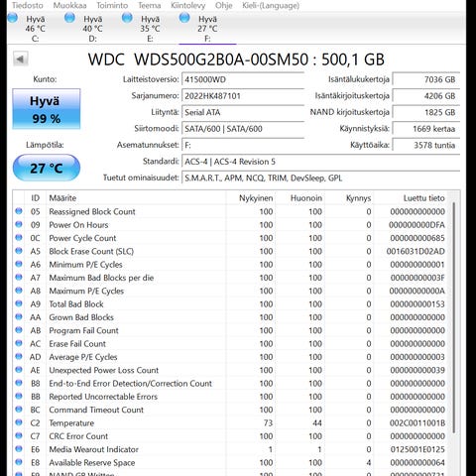Select the Temperature row worst value 44

[x=316, y=423]
